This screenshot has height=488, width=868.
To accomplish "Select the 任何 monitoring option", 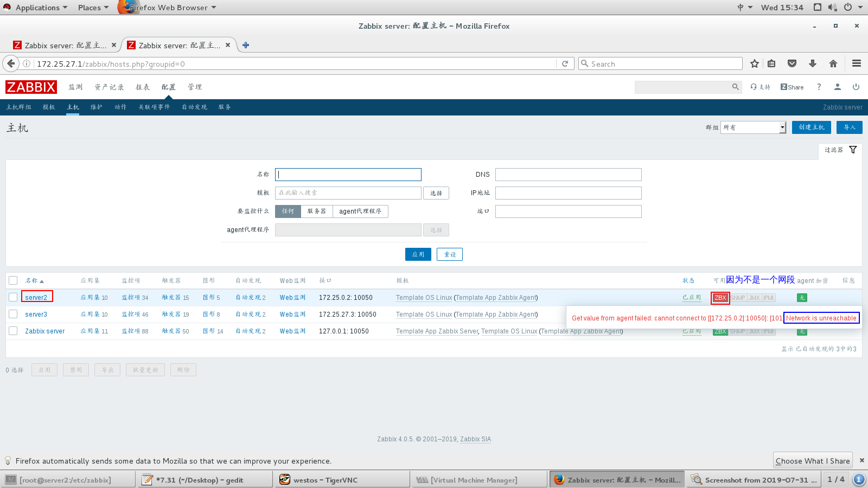I will click(288, 211).
